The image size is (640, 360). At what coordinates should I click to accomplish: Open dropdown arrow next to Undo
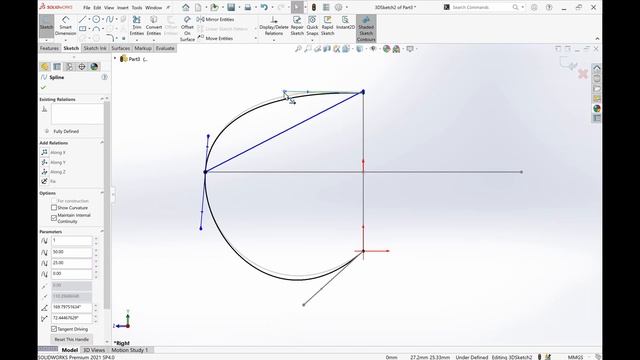[271, 7]
